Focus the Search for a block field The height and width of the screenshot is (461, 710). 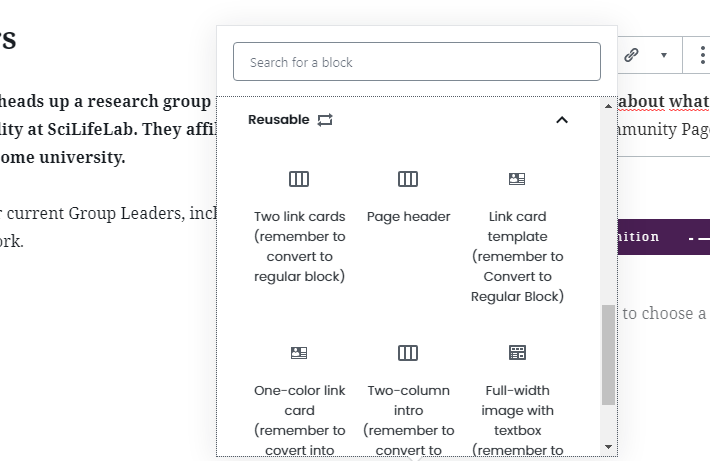tap(417, 62)
